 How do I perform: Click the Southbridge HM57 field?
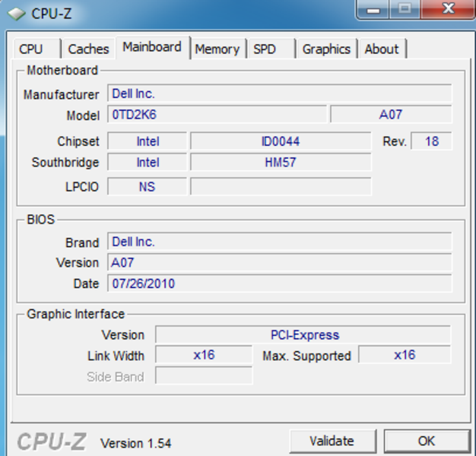click(281, 162)
